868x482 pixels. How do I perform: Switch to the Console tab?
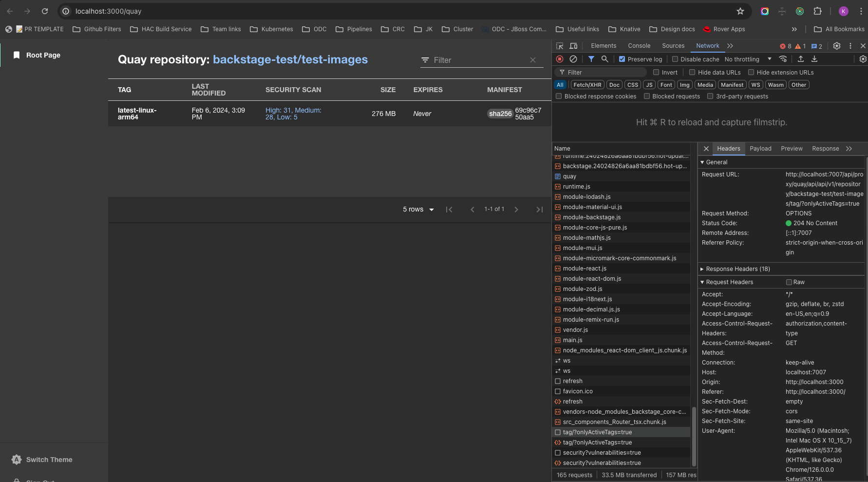point(639,46)
